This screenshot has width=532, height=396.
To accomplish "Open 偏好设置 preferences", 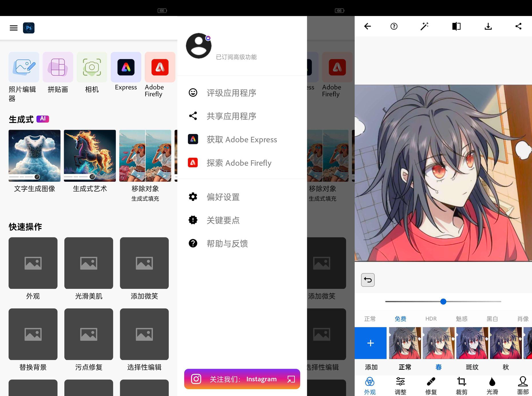I will click(223, 197).
